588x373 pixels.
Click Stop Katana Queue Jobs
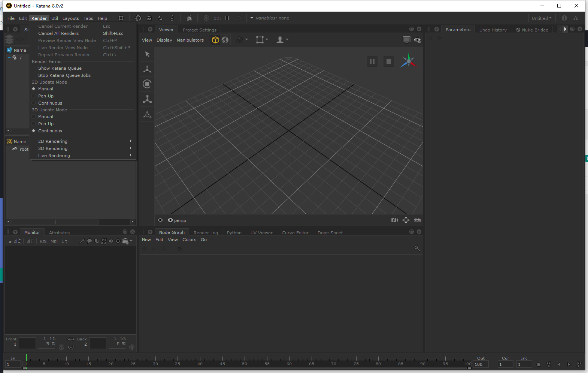tap(64, 75)
